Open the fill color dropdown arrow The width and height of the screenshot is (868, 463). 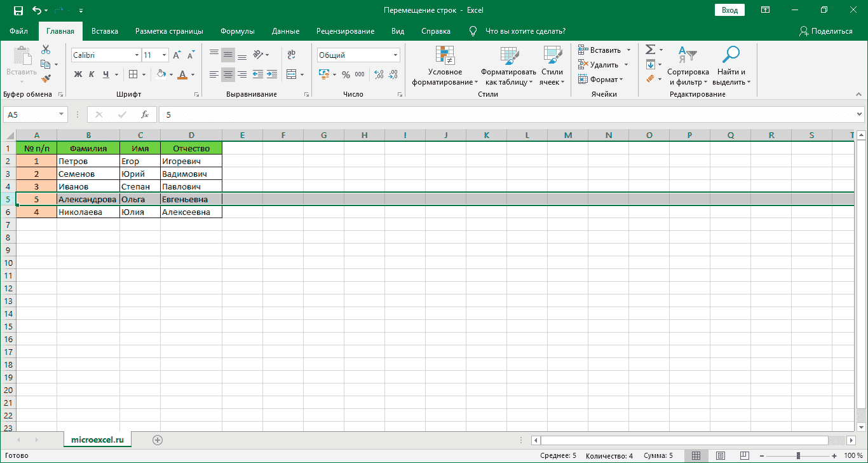pyautogui.click(x=170, y=74)
